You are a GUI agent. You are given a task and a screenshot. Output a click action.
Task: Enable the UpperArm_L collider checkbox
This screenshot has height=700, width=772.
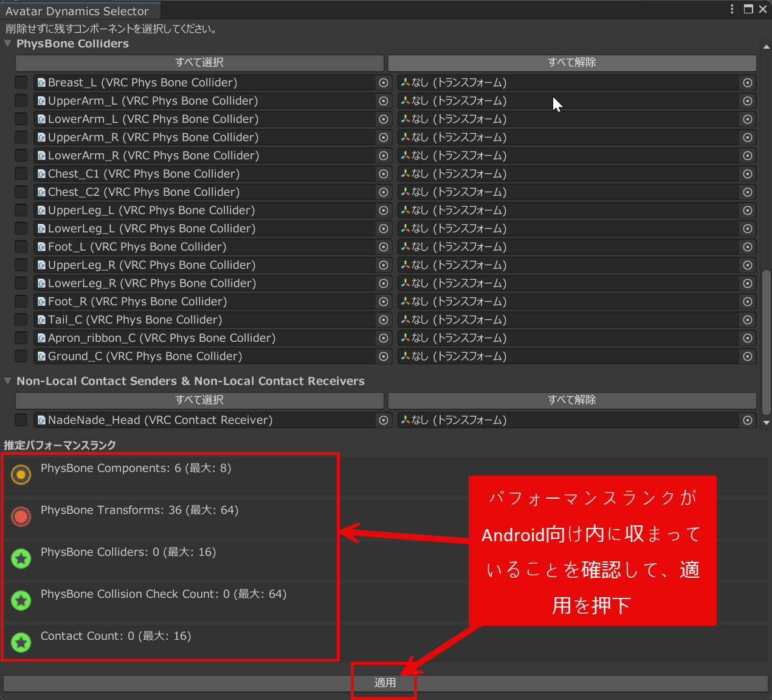(x=21, y=101)
